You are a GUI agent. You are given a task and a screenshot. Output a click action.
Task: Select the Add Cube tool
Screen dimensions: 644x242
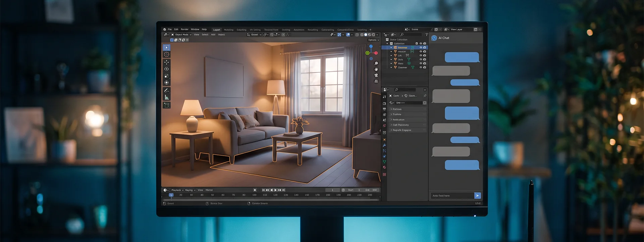tap(166, 105)
